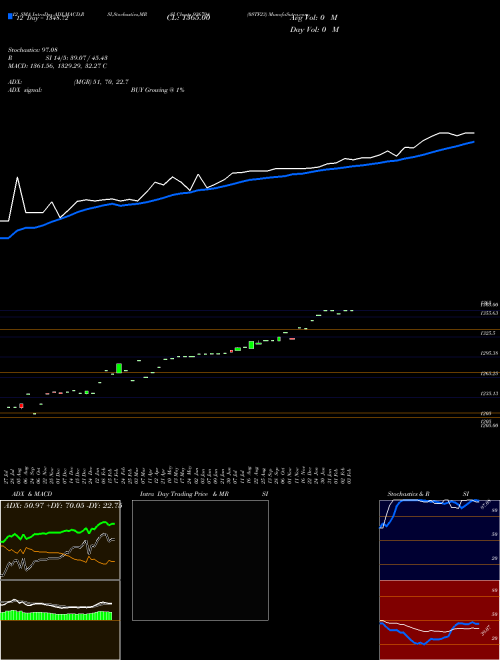Select the 12 Day SMA value label

point(41,18)
